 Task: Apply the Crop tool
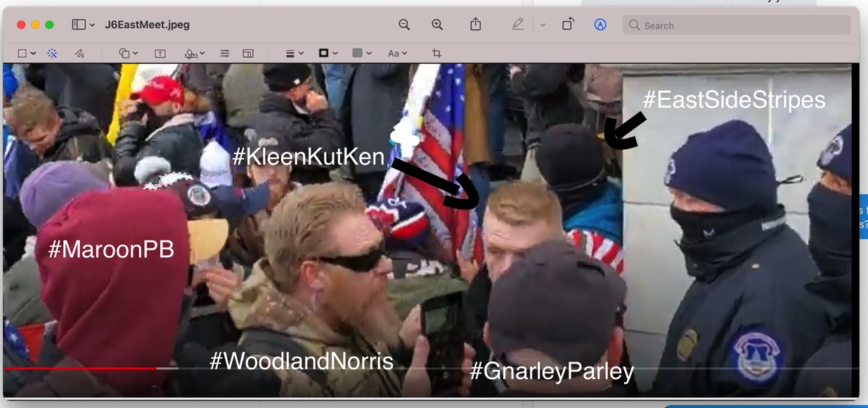[x=436, y=53]
